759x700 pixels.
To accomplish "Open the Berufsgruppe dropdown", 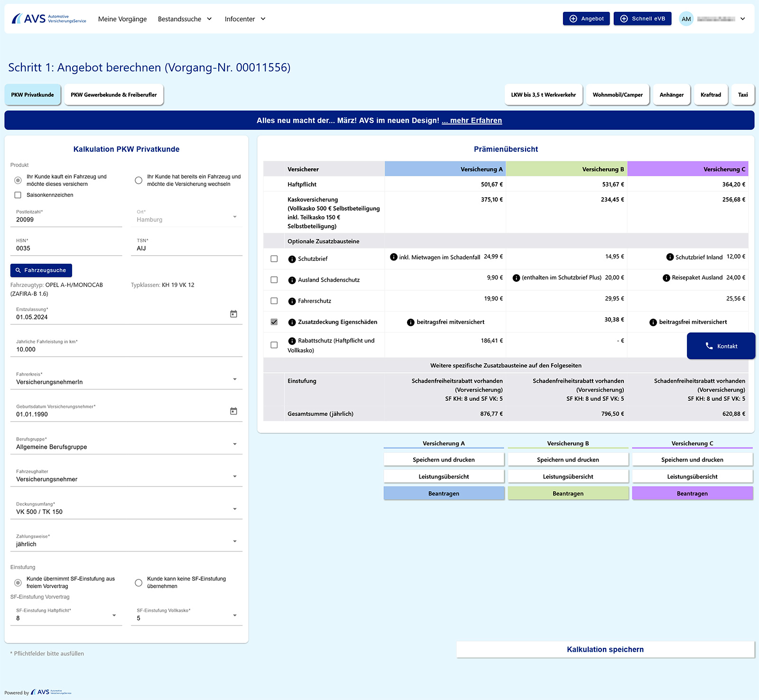I will (126, 444).
